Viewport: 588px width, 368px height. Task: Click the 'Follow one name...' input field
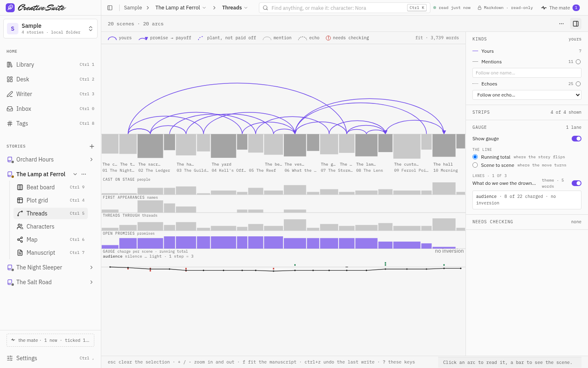527,73
